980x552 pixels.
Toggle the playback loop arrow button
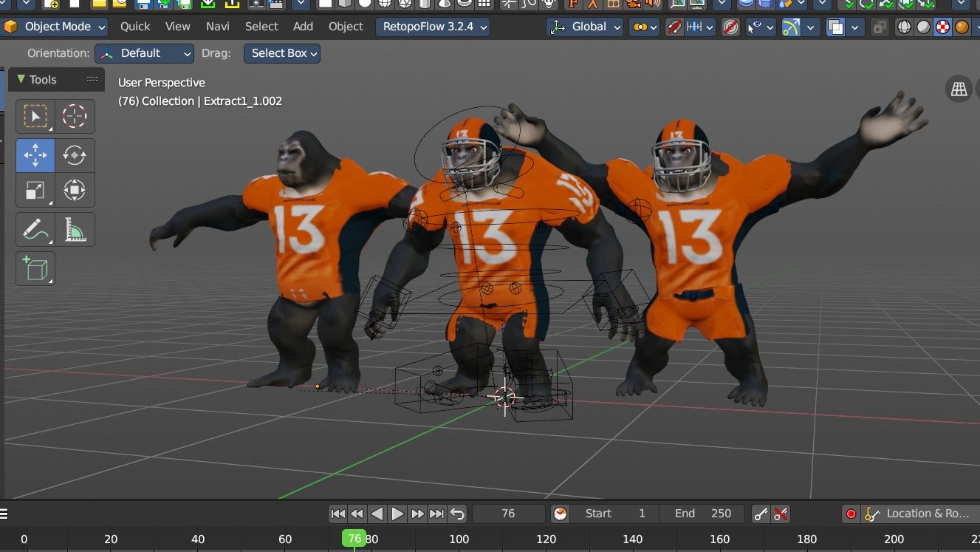(x=458, y=514)
